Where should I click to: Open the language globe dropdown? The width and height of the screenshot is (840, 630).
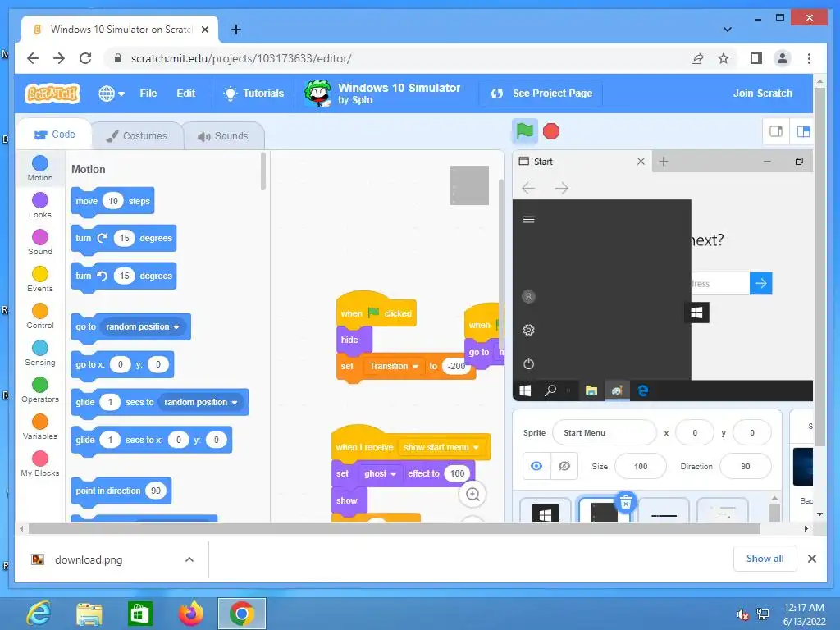point(112,94)
